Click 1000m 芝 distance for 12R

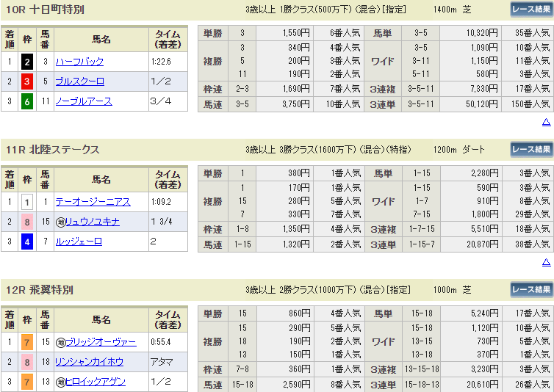point(453,289)
